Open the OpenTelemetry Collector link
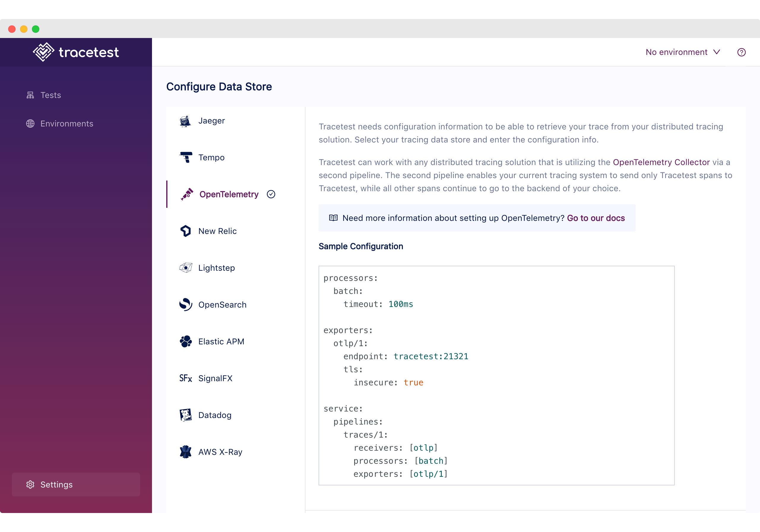 click(x=661, y=162)
